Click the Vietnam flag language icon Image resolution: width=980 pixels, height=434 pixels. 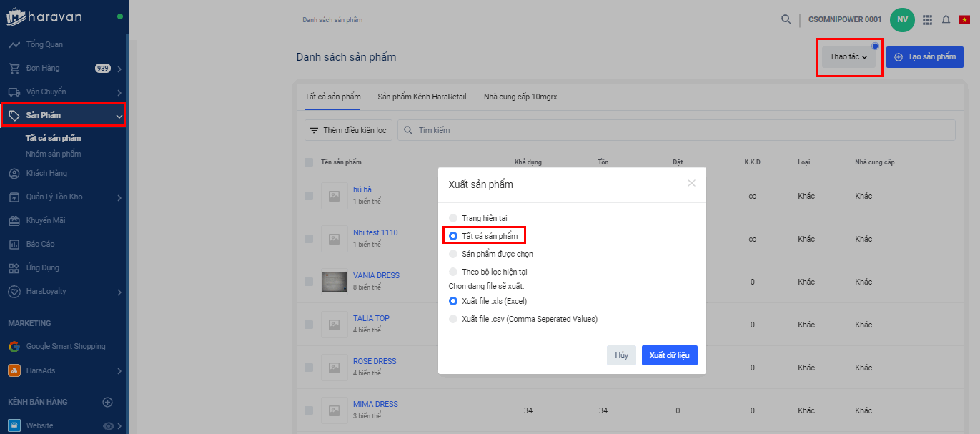[964, 20]
